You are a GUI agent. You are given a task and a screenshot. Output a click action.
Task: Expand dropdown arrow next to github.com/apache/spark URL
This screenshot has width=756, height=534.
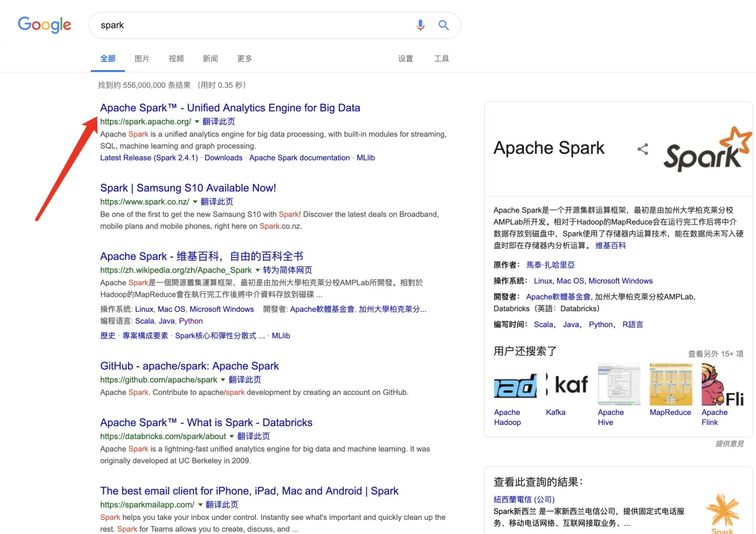[223, 380]
